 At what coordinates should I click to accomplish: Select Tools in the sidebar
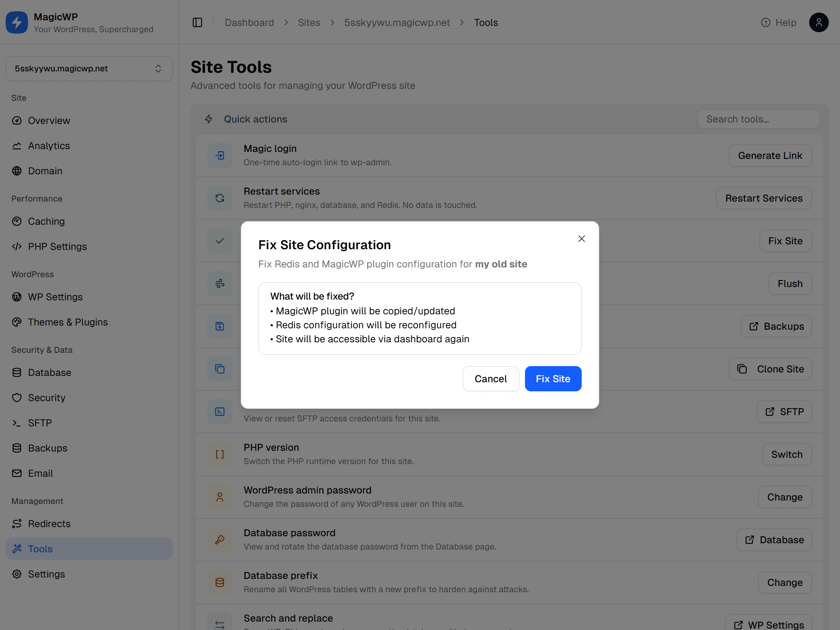pos(89,549)
